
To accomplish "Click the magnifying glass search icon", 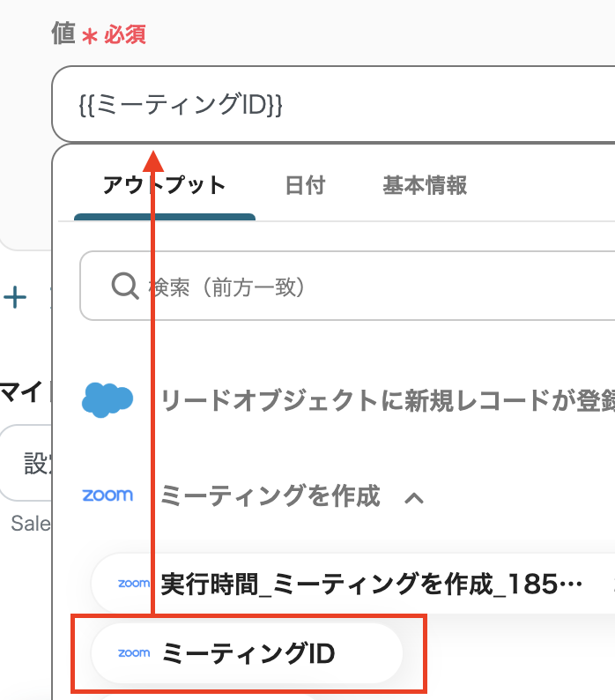I will pyautogui.click(x=125, y=287).
